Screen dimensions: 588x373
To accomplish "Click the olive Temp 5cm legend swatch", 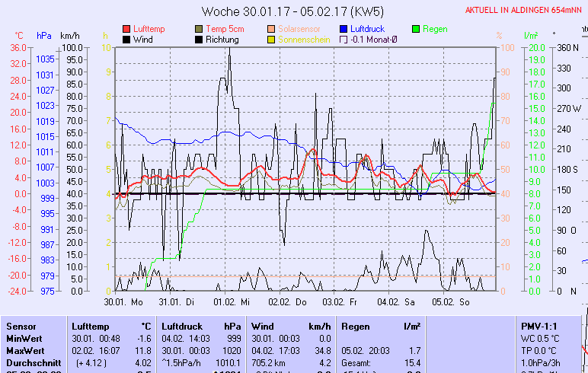I will pos(200,29).
